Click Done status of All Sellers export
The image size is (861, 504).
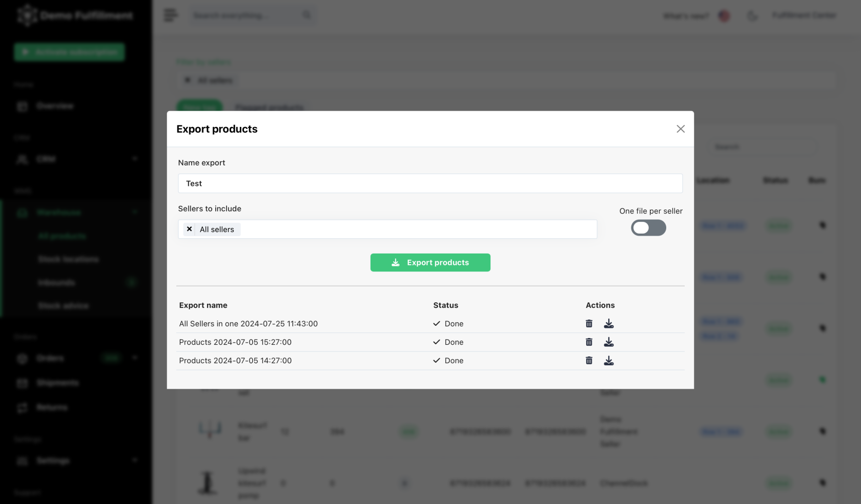(448, 324)
